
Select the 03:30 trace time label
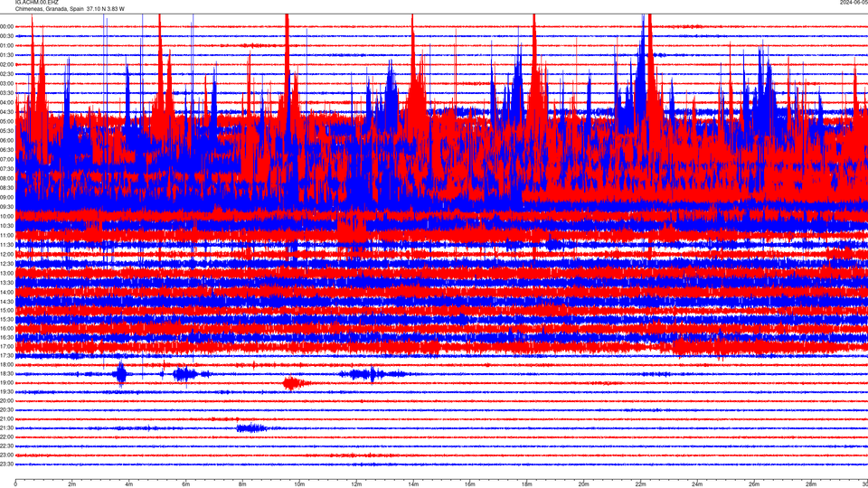click(7, 93)
